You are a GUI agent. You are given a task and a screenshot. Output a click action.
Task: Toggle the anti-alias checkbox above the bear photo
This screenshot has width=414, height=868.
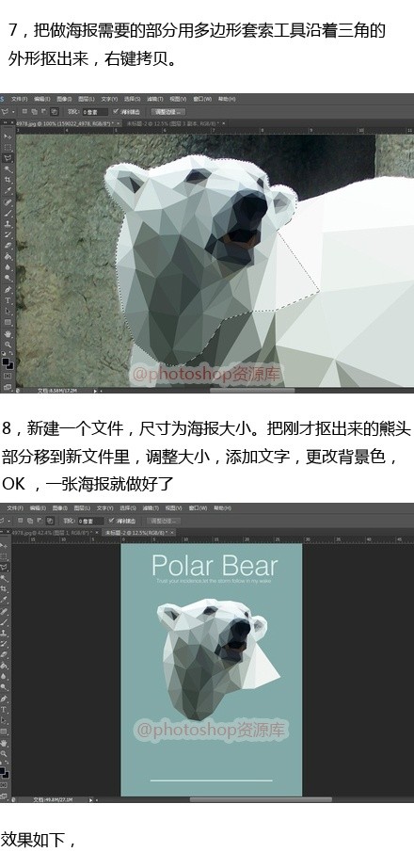click(116, 111)
